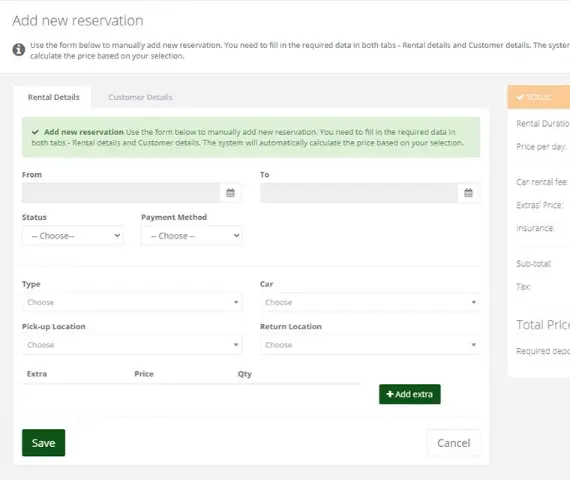The image size is (570, 480).
Task: Click the Add extra button
Action: [410, 394]
